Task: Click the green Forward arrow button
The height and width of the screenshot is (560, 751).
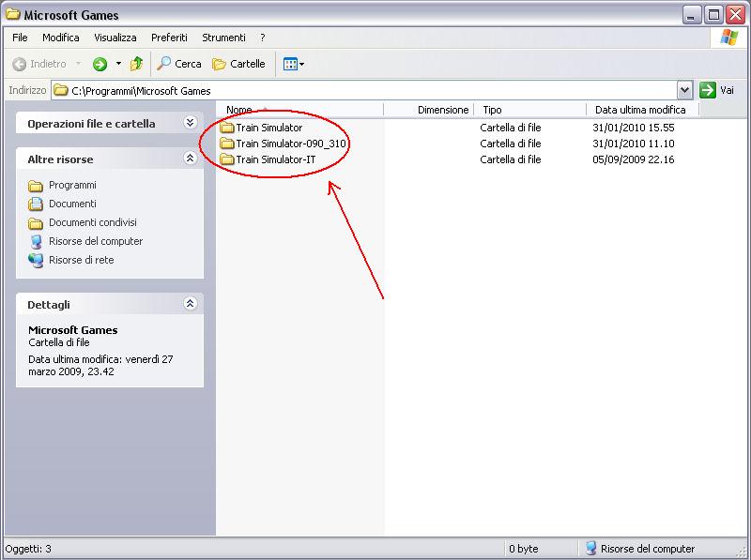Action: tap(100, 64)
